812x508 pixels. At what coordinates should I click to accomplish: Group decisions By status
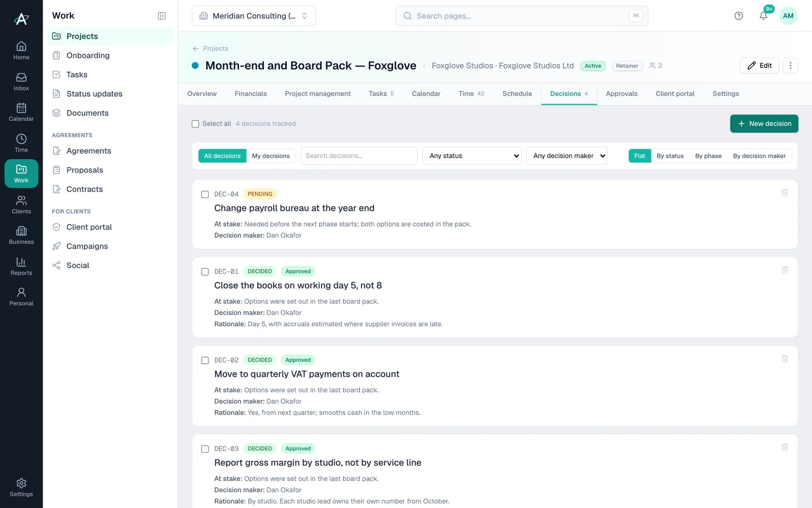coord(670,156)
